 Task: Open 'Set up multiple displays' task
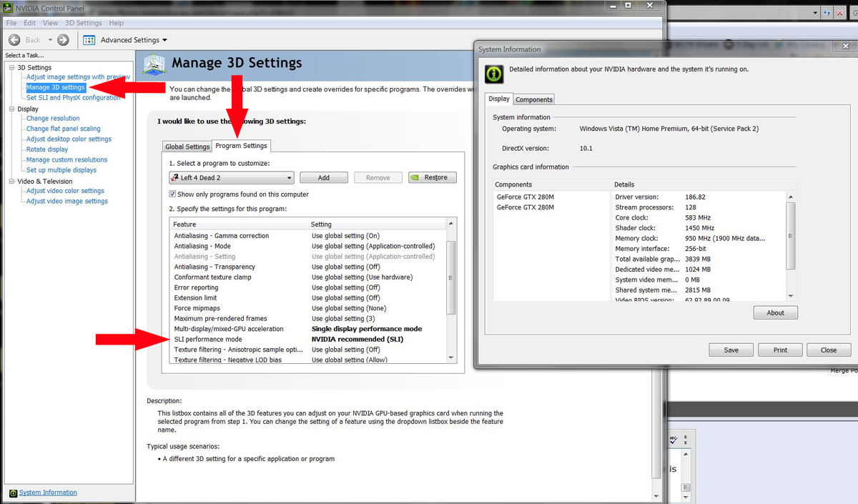(61, 170)
